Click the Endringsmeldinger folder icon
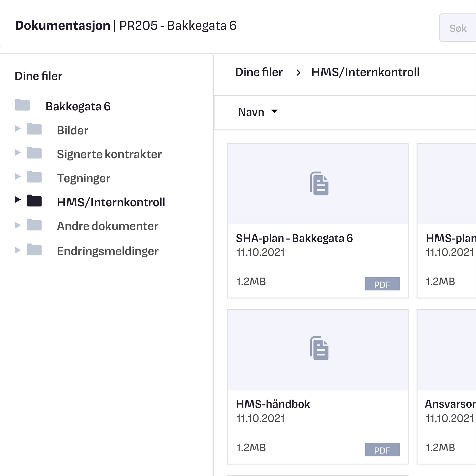The width and height of the screenshot is (476, 476). [x=34, y=250]
